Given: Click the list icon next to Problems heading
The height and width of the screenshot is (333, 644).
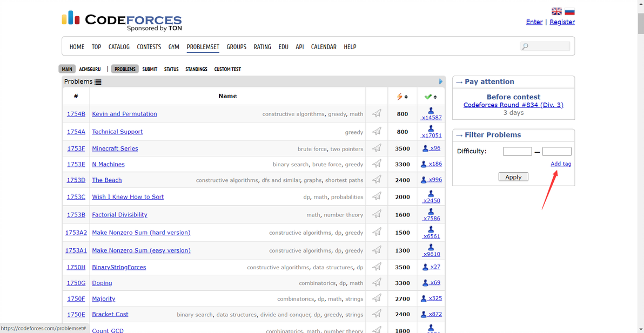Looking at the screenshot, I should tap(98, 82).
